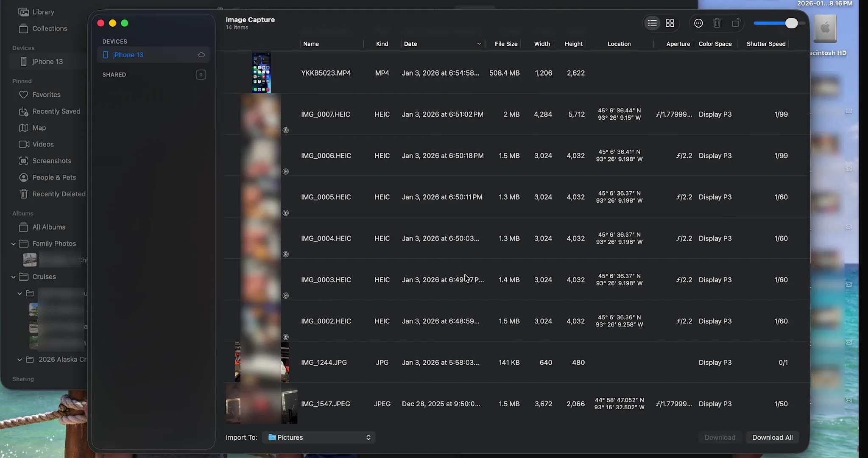Viewport: 868px width, 458px height.
Task: Click the Height column header
Action: coord(573,44)
